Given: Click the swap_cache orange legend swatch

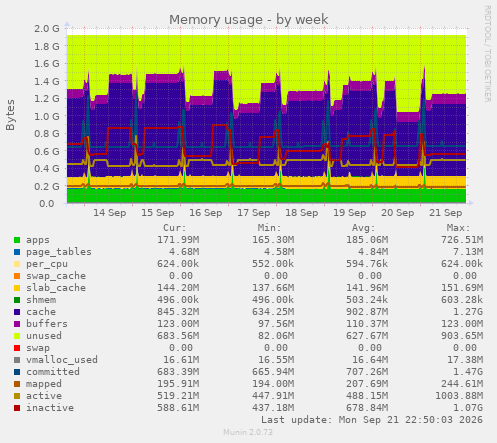Looking at the screenshot, I should pyautogui.click(x=17, y=276).
